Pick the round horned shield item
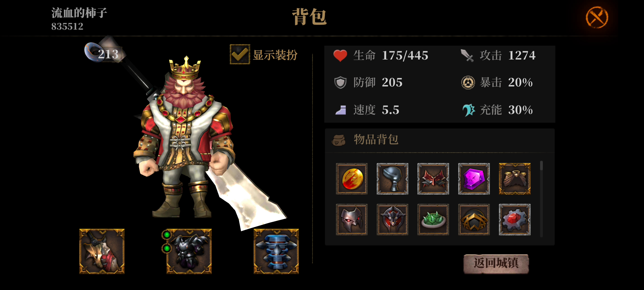This screenshot has height=290, width=644. pyautogui.click(x=392, y=220)
